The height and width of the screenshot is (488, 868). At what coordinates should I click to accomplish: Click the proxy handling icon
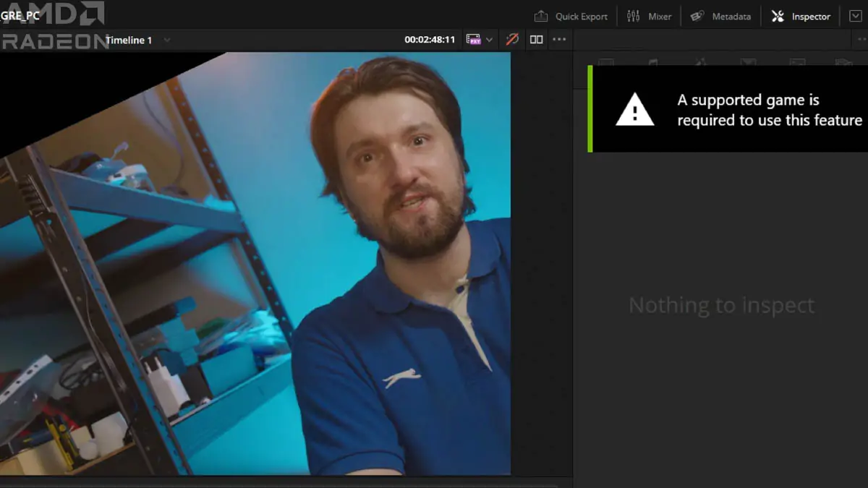474,40
